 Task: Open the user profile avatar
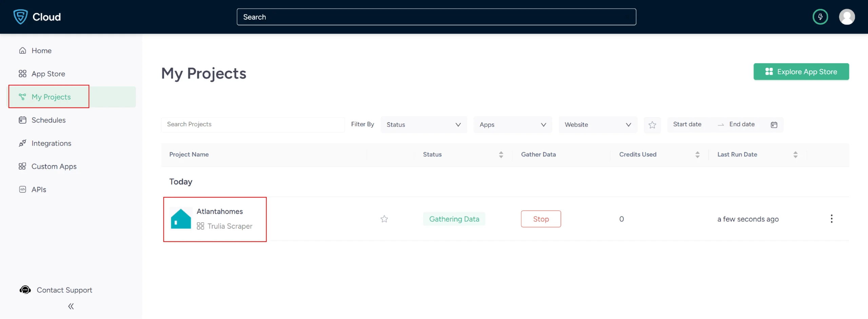click(847, 17)
